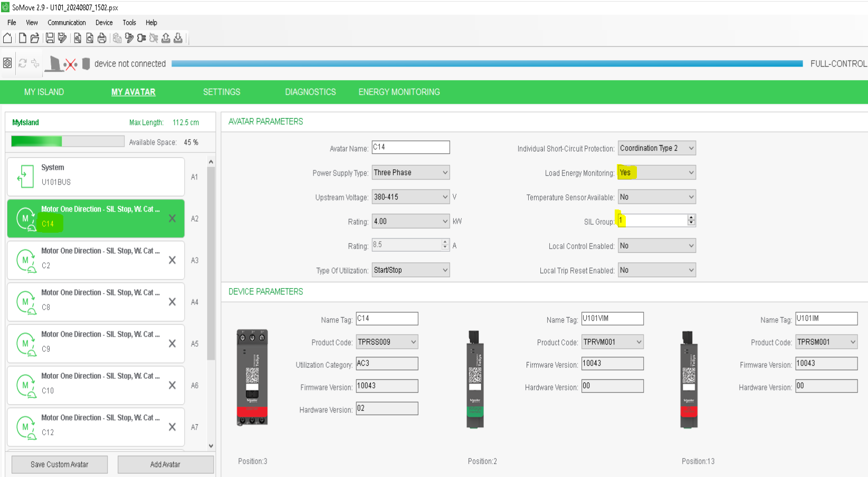
Task: Click the avatar list vertical scrollbar
Action: (211, 264)
